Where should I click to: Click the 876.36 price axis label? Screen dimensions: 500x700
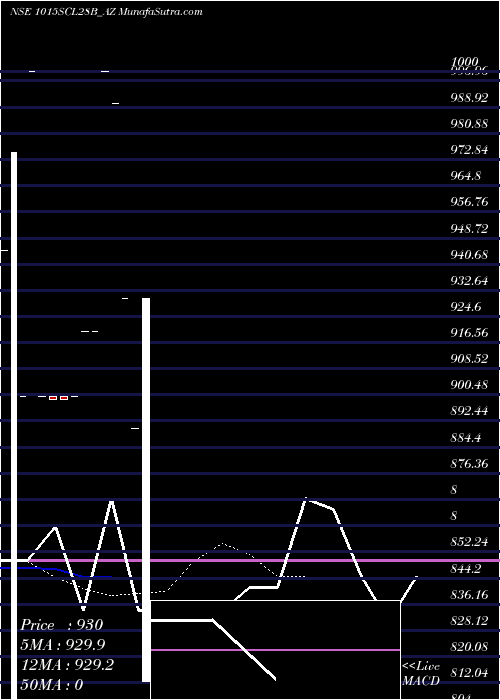pyautogui.click(x=469, y=464)
